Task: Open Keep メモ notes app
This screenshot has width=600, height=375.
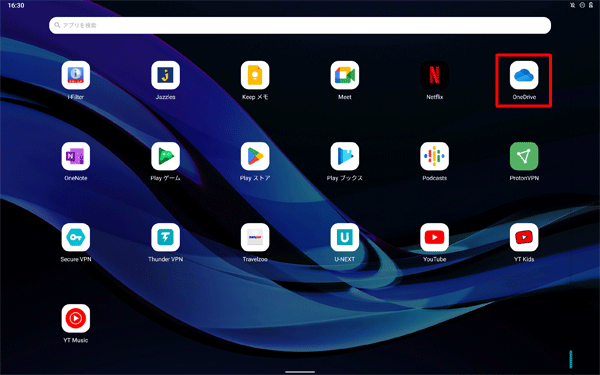Action: pos(255,75)
